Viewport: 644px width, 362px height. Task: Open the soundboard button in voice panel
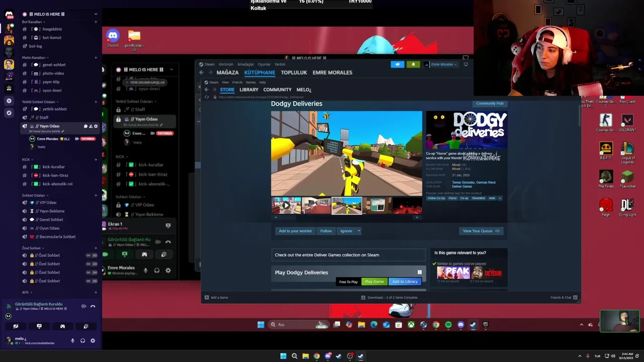[x=86, y=326]
